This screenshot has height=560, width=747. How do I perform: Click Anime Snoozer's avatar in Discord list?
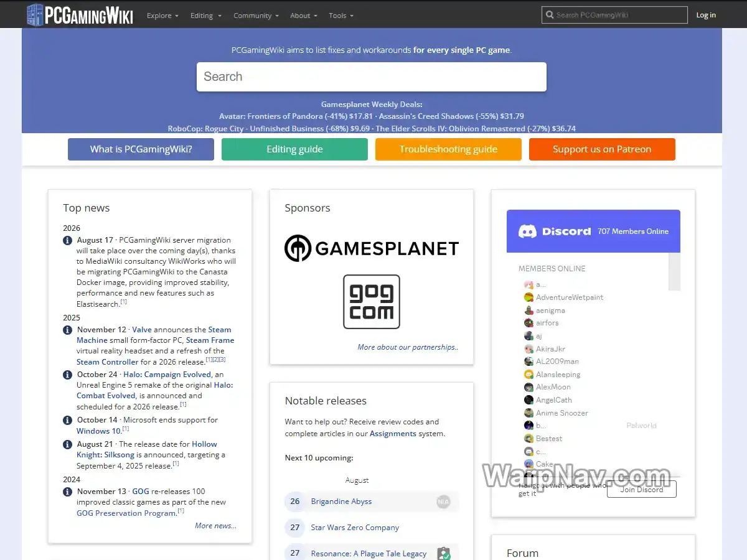click(x=529, y=413)
